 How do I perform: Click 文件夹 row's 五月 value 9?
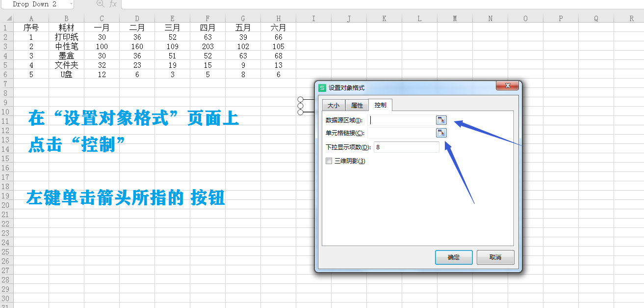[243, 65]
